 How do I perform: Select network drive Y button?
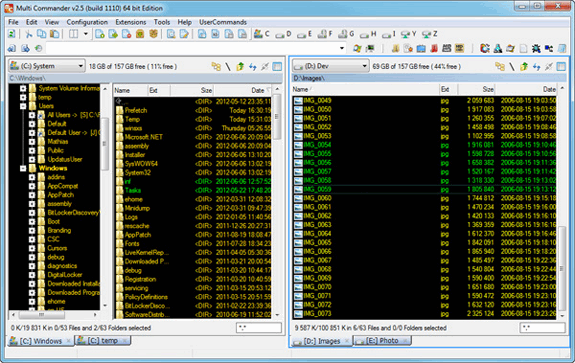(409, 34)
